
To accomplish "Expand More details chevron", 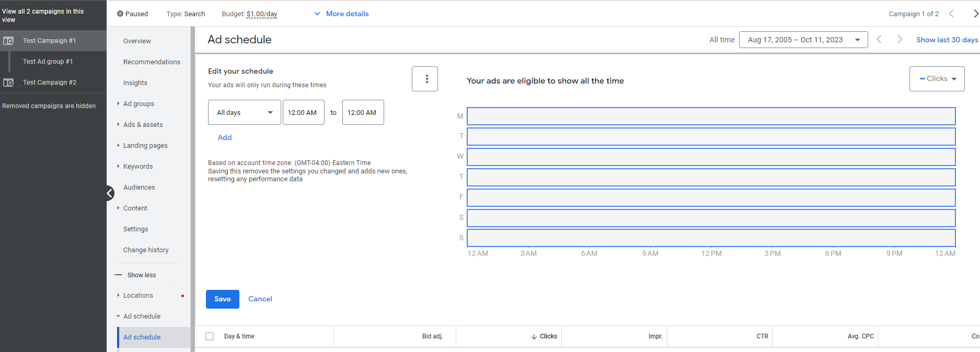I will click(317, 14).
